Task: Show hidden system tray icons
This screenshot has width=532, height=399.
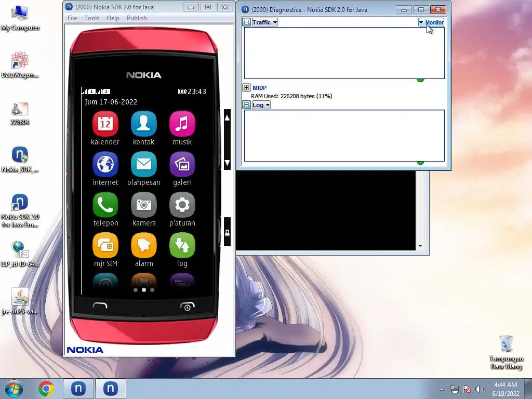Action: click(x=442, y=389)
